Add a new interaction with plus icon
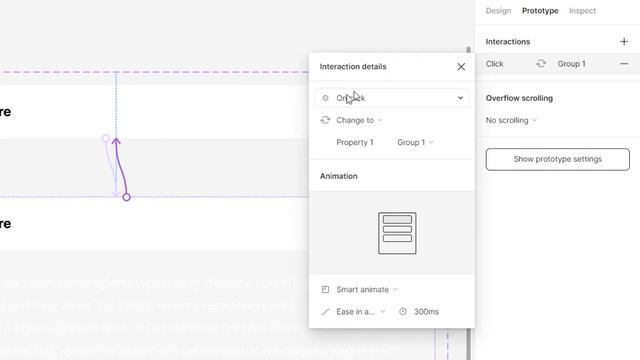Image resolution: width=640 pixels, height=360 pixels. 624,42
